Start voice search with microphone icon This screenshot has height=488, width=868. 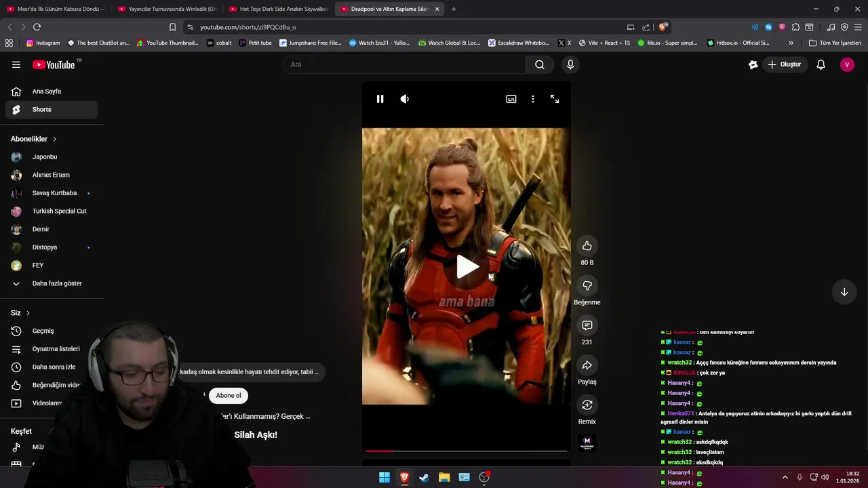570,64
